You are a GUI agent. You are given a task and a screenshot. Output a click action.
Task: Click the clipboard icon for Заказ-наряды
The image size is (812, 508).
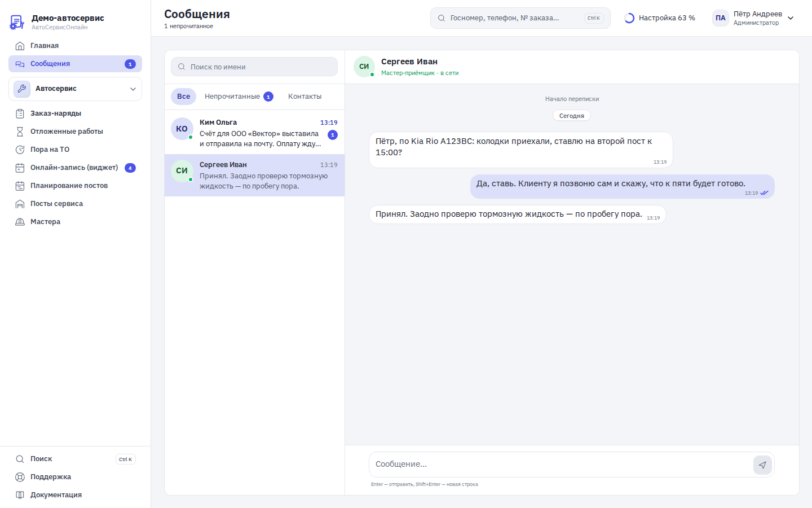point(20,113)
